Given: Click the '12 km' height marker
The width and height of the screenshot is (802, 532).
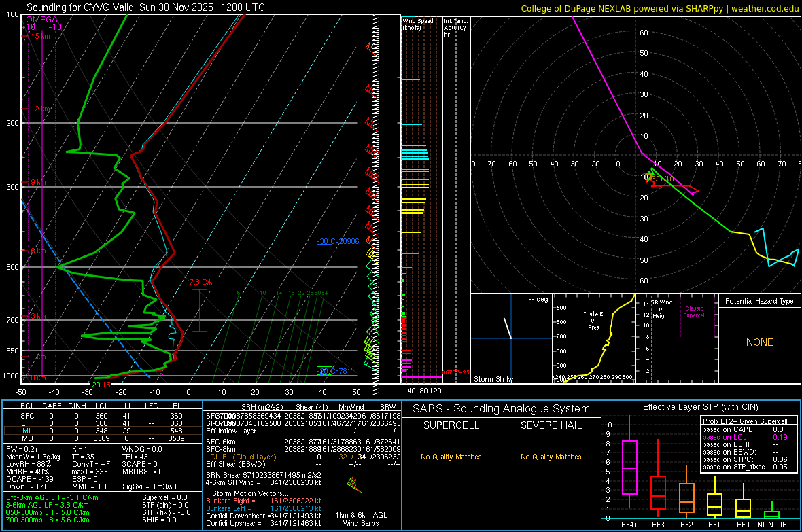Looking at the screenshot, I should [x=40, y=109].
